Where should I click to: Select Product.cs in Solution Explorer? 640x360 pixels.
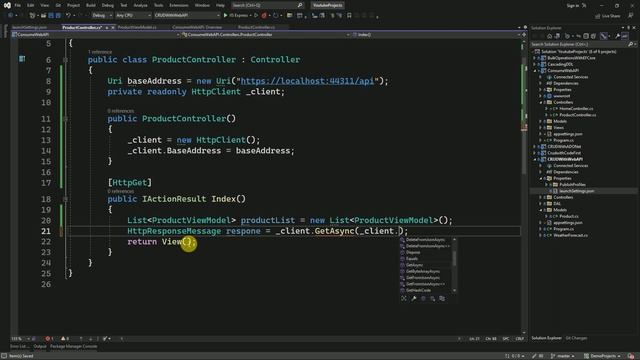click(x=568, y=216)
